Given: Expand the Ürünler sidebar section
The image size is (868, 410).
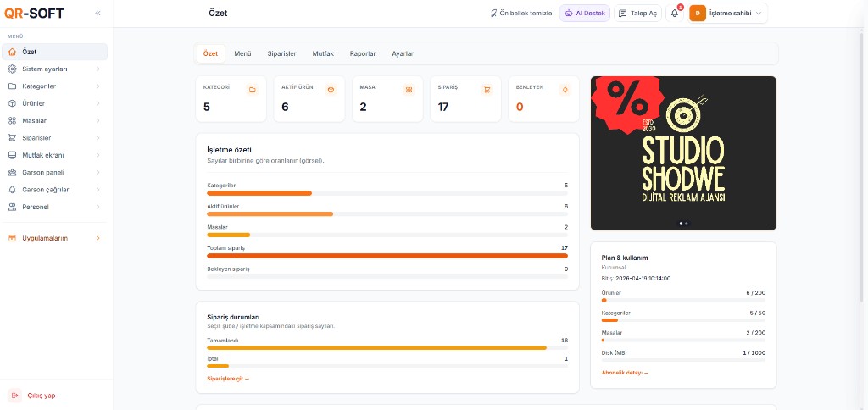Looking at the screenshot, I should point(55,103).
